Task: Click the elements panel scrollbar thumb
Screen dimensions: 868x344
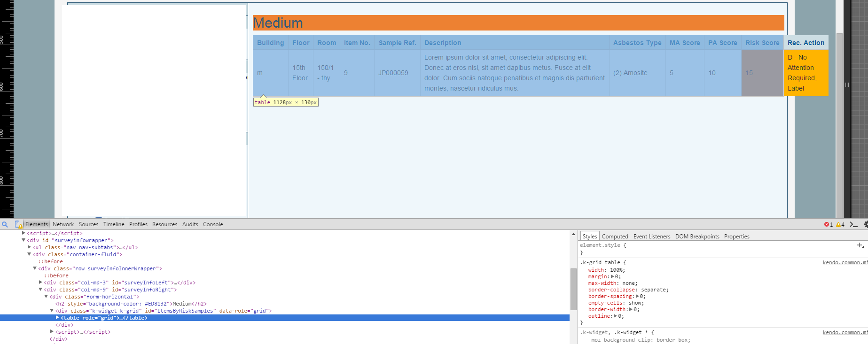Action: click(573, 289)
